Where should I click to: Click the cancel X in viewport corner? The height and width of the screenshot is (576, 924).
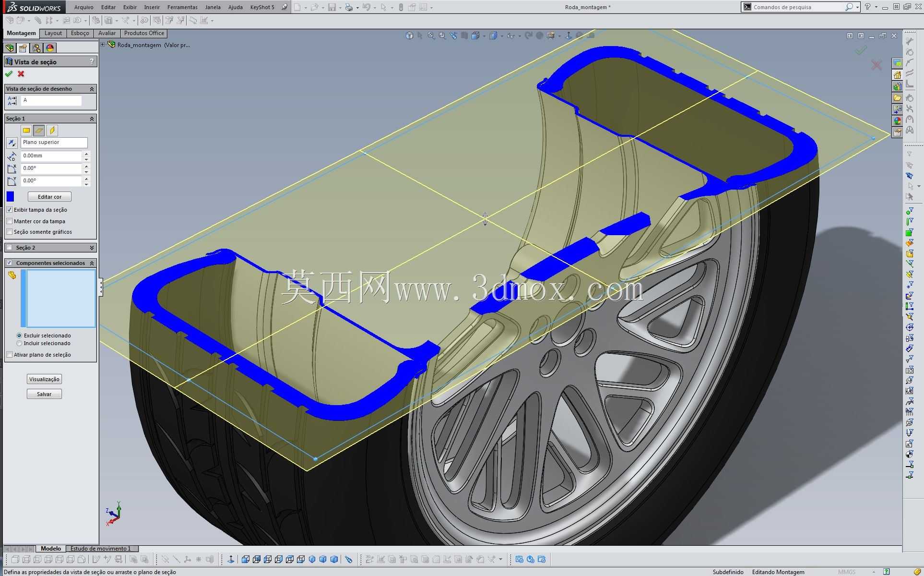(x=877, y=65)
